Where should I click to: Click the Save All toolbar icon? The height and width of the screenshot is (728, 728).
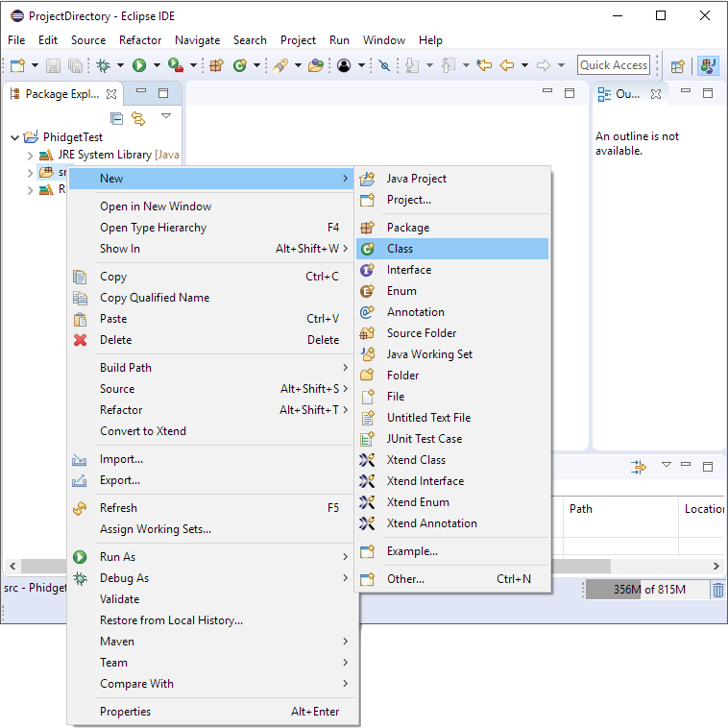75,65
